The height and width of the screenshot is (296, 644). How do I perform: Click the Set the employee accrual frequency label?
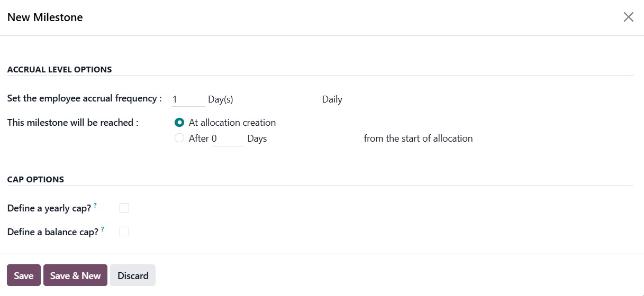click(84, 98)
